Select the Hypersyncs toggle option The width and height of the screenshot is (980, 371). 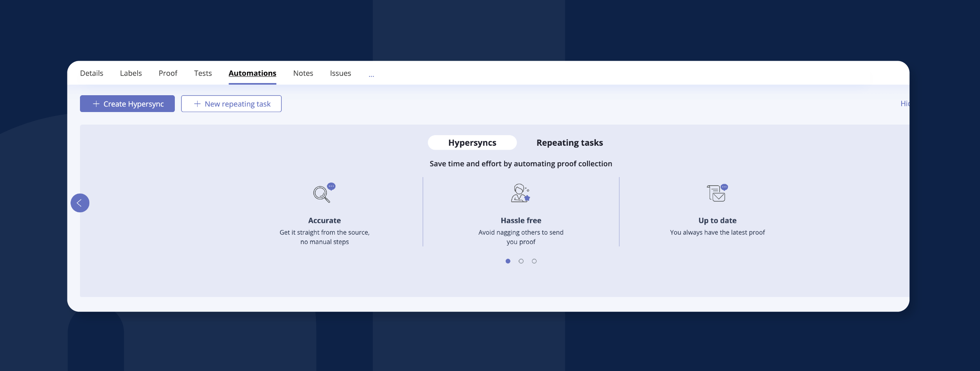pos(472,143)
